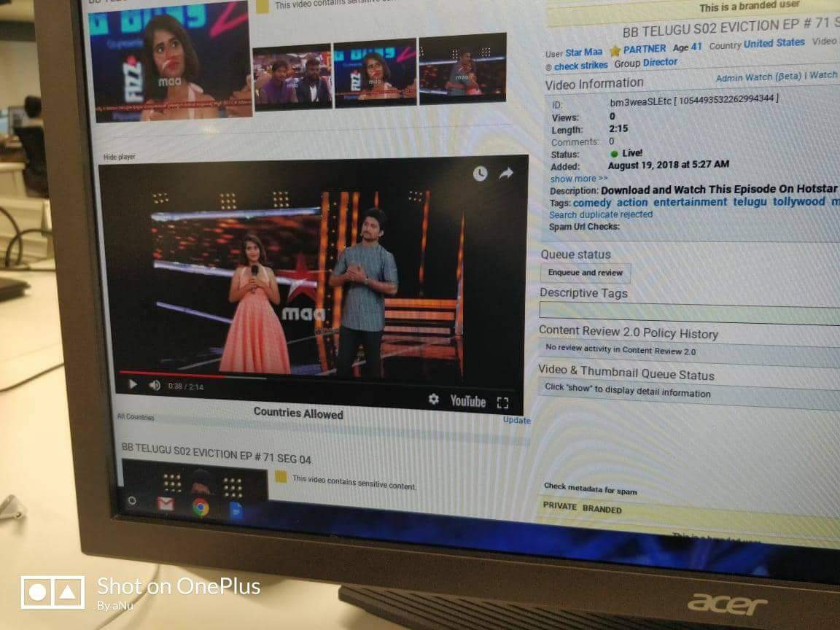Click the BRANDED label
This screenshot has height=630, width=840.
pos(602,509)
